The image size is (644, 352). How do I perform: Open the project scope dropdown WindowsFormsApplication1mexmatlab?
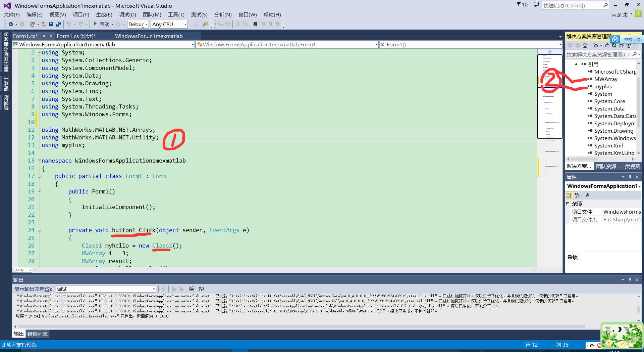pos(104,44)
